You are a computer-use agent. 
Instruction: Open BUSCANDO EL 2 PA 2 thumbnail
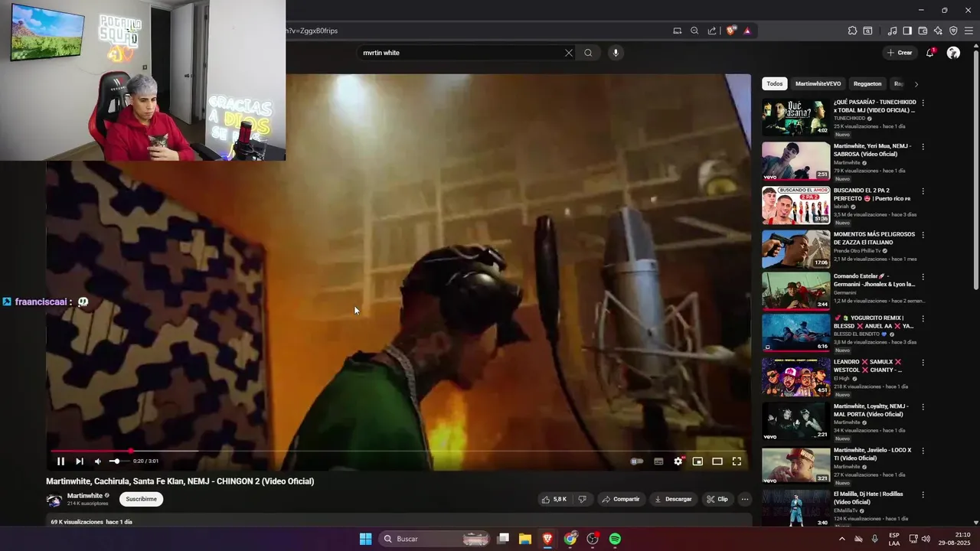tap(795, 204)
